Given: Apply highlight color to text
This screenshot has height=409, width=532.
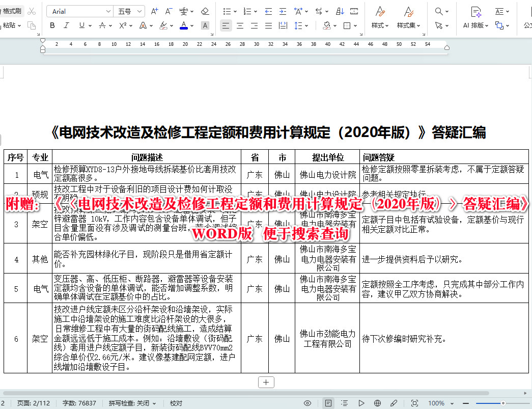Looking at the screenshot, I should click(x=163, y=25).
